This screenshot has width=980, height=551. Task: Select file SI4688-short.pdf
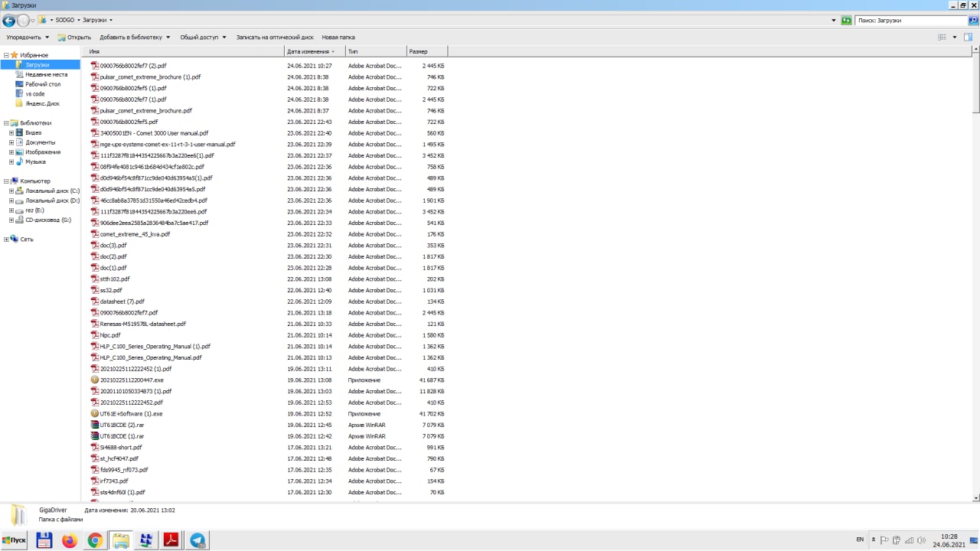121,447
